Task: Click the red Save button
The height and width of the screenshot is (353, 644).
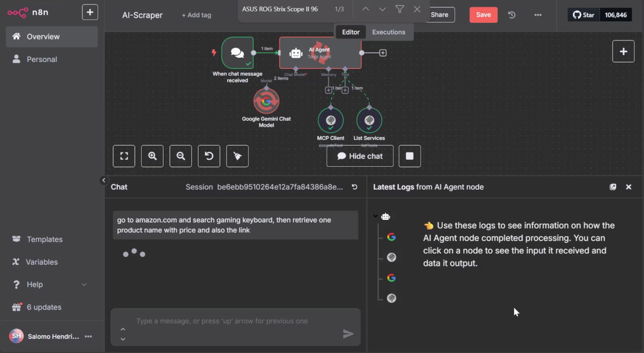Action: point(483,15)
